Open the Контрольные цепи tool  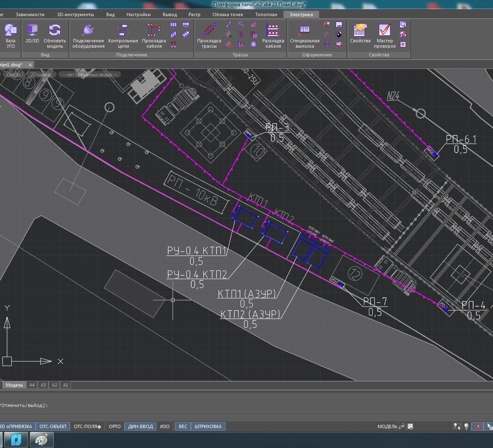(123, 35)
